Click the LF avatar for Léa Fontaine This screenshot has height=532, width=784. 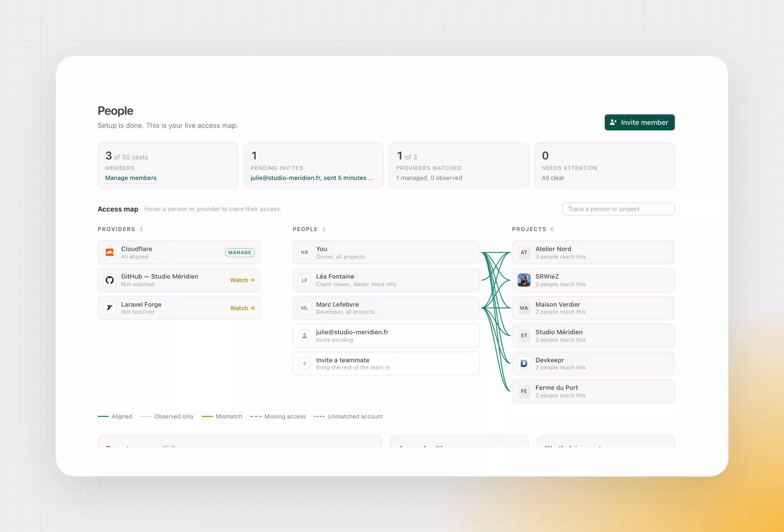click(305, 280)
